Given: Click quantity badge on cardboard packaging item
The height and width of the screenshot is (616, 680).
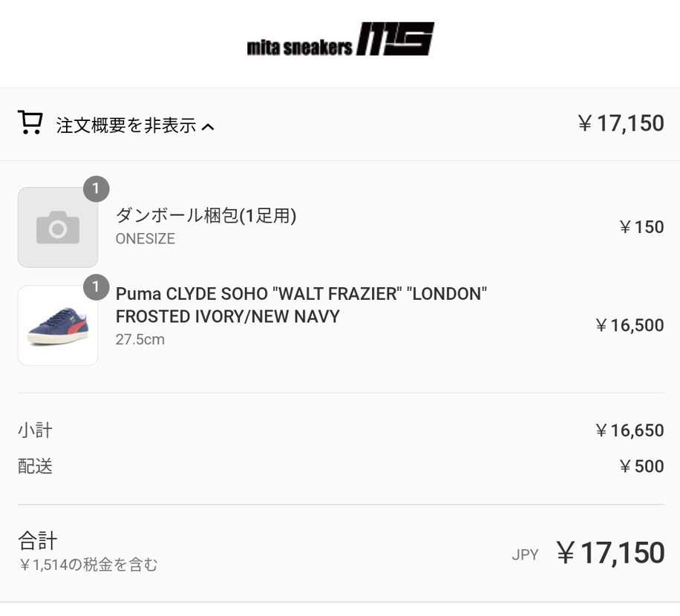Looking at the screenshot, I should [x=97, y=189].
